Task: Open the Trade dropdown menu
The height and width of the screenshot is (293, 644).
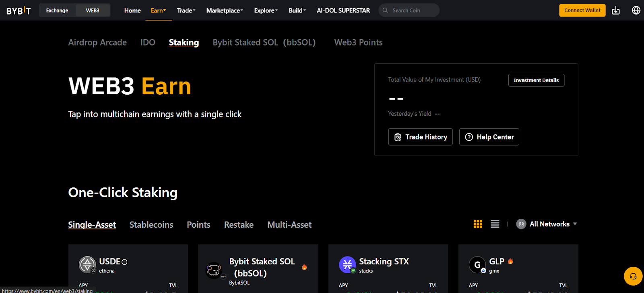Action: pyautogui.click(x=186, y=10)
